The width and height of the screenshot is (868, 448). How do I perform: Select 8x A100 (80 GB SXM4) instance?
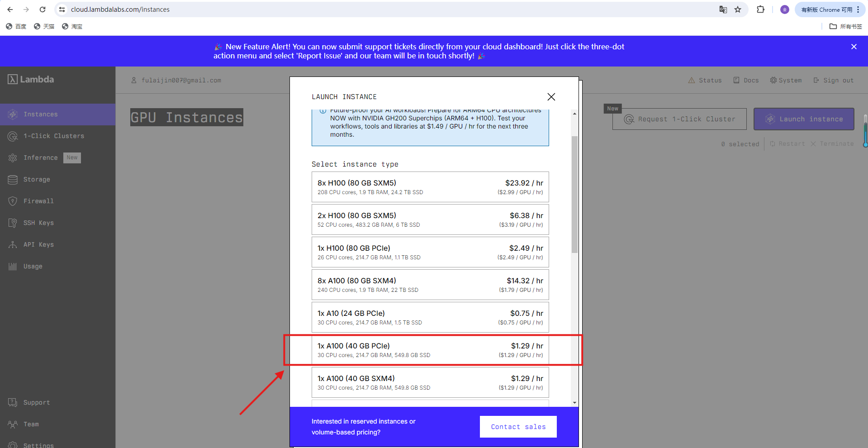pyautogui.click(x=430, y=285)
